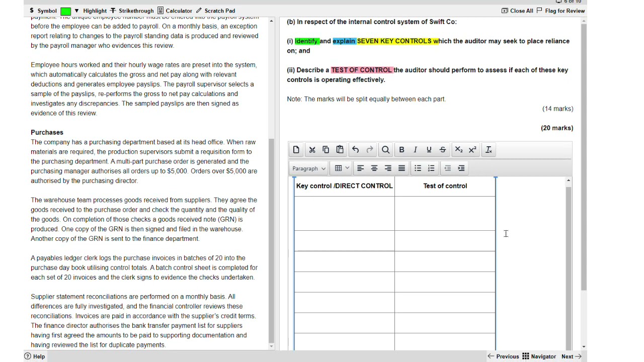The image size is (644, 362).
Task: Click the paste clipboard icon
Action: tap(340, 150)
